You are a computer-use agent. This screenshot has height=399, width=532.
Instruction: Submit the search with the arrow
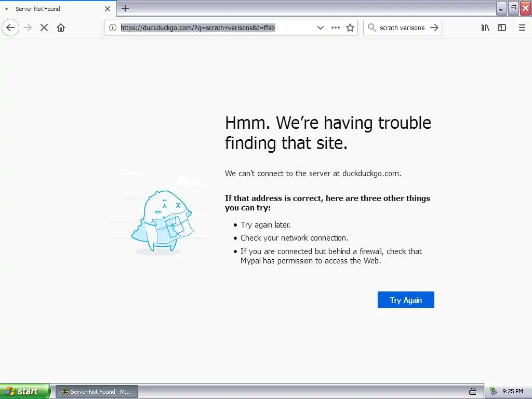(x=434, y=28)
